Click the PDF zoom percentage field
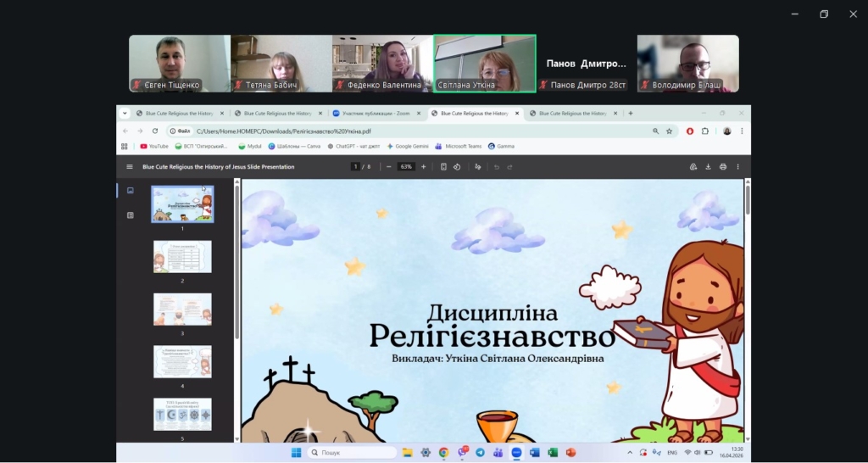This screenshot has width=868, height=463. coord(406,167)
